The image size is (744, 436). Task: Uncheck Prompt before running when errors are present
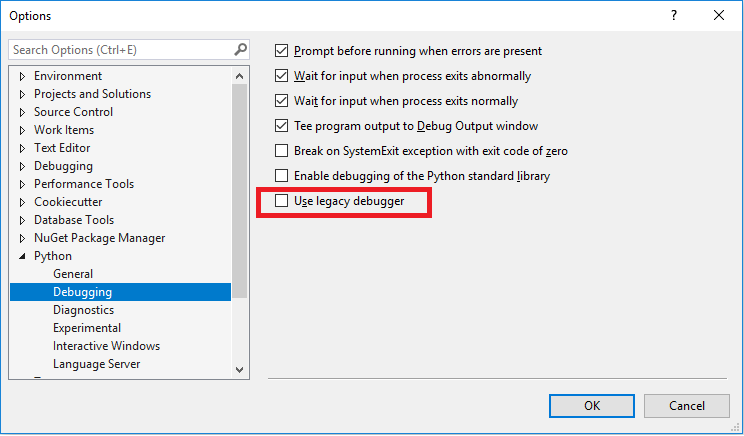(x=281, y=50)
